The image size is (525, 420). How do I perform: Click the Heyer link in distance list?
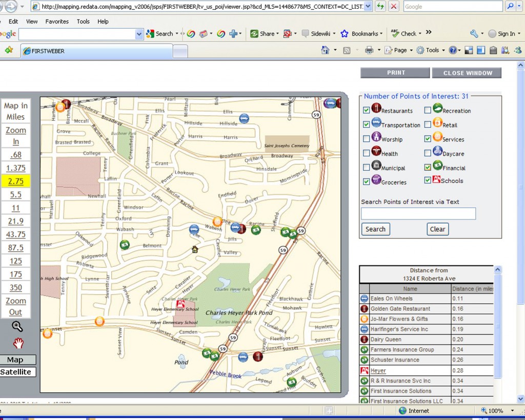[x=378, y=370]
